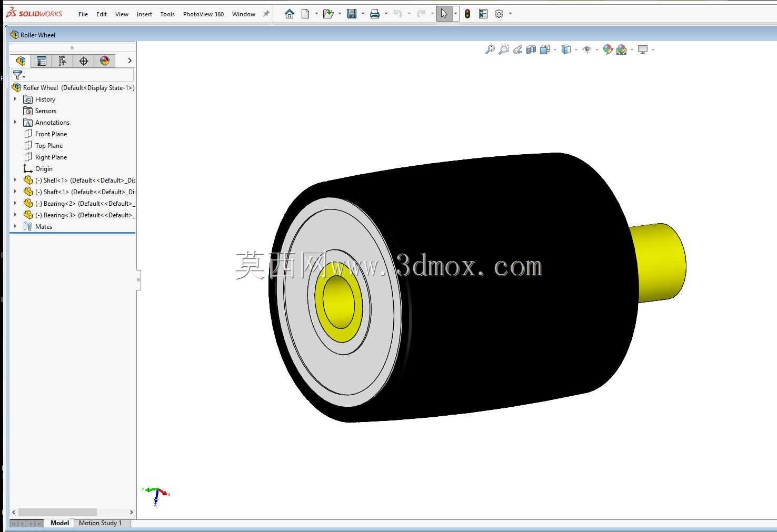This screenshot has width=777, height=532.
Task: Show more manager tabs with right chevron
Action: pyautogui.click(x=129, y=61)
